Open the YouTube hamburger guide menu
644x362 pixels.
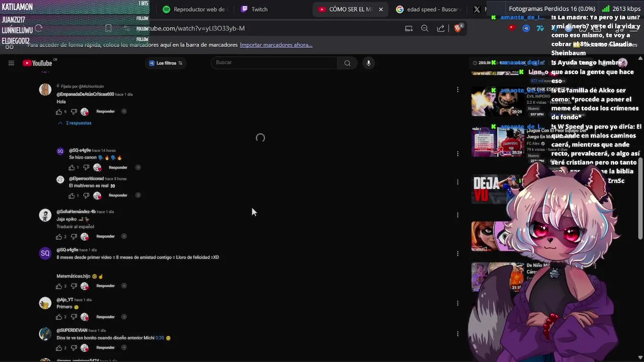11,63
